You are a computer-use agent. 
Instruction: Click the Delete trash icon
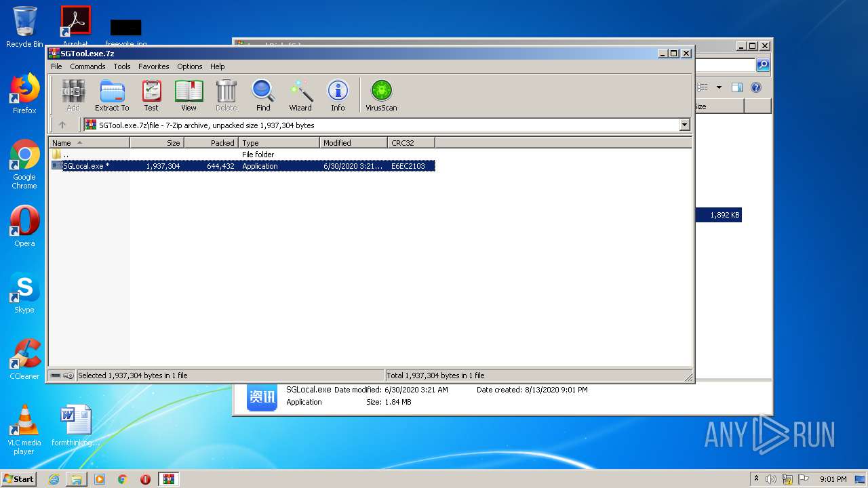(x=226, y=96)
